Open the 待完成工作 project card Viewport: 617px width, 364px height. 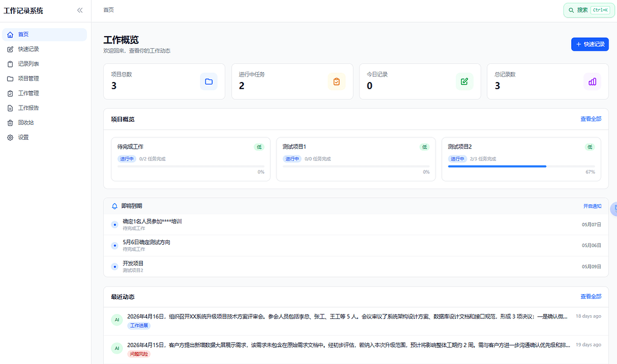click(190, 159)
